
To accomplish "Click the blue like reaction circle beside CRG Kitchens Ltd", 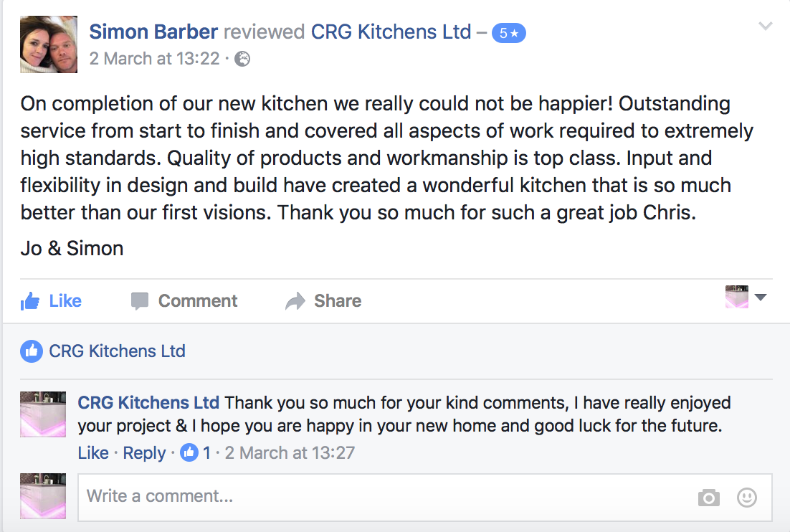I will click(x=32, y=351).
